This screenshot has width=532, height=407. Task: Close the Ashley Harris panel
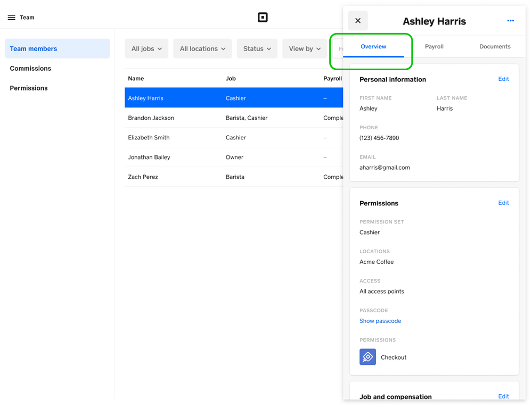[358, 21]
